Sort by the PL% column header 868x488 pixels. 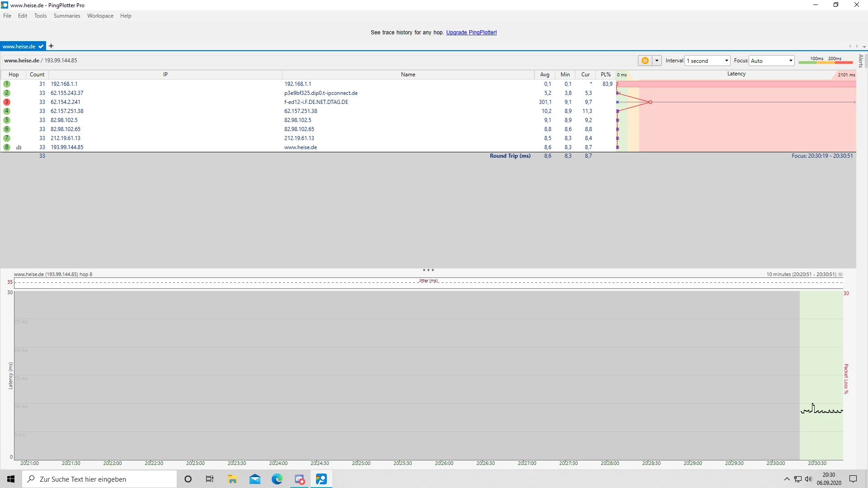[x=605, y=75]
